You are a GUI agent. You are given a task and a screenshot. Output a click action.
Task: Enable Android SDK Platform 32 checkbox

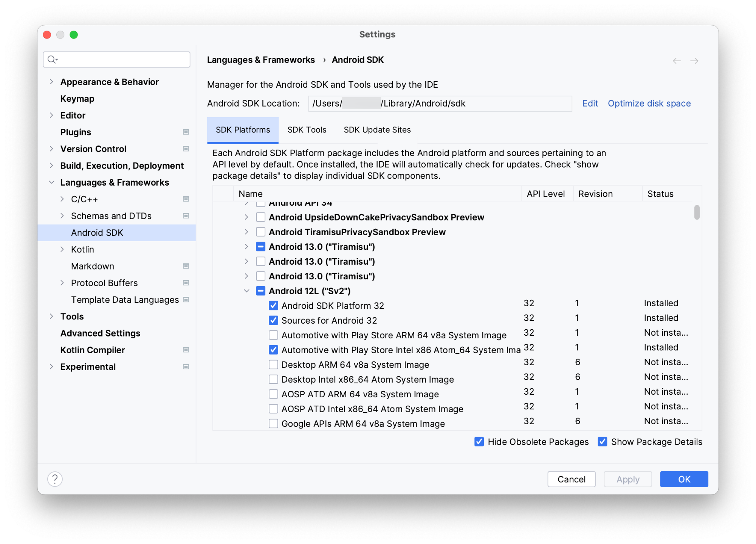[x=272, y=306]
